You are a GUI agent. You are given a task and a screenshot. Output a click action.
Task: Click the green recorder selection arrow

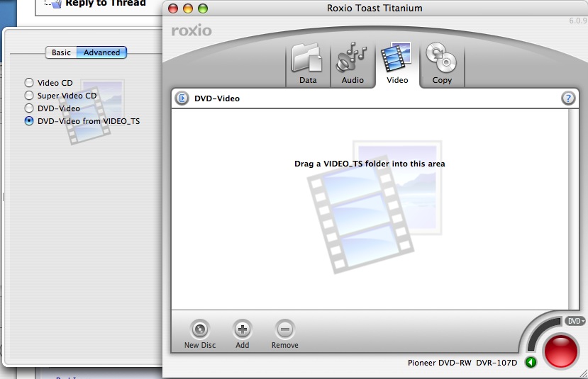click(x=531, y=363)
